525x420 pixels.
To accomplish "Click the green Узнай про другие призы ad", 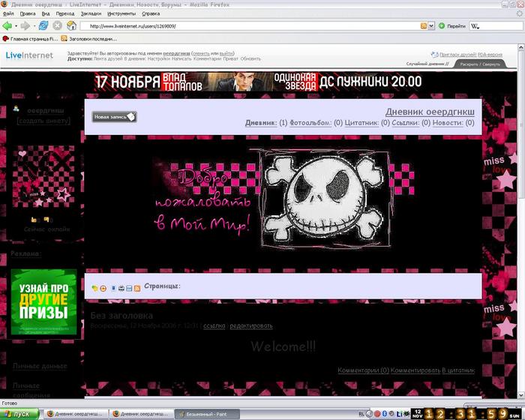I will coord(43,301).
